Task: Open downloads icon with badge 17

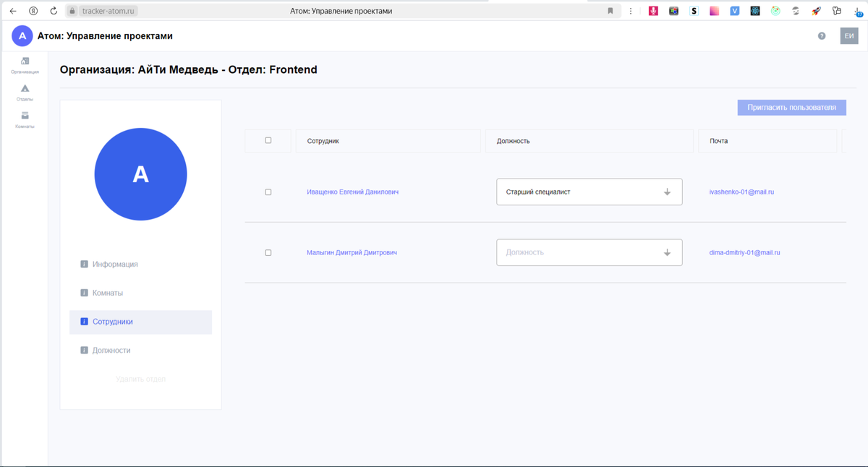Action: 857,11
